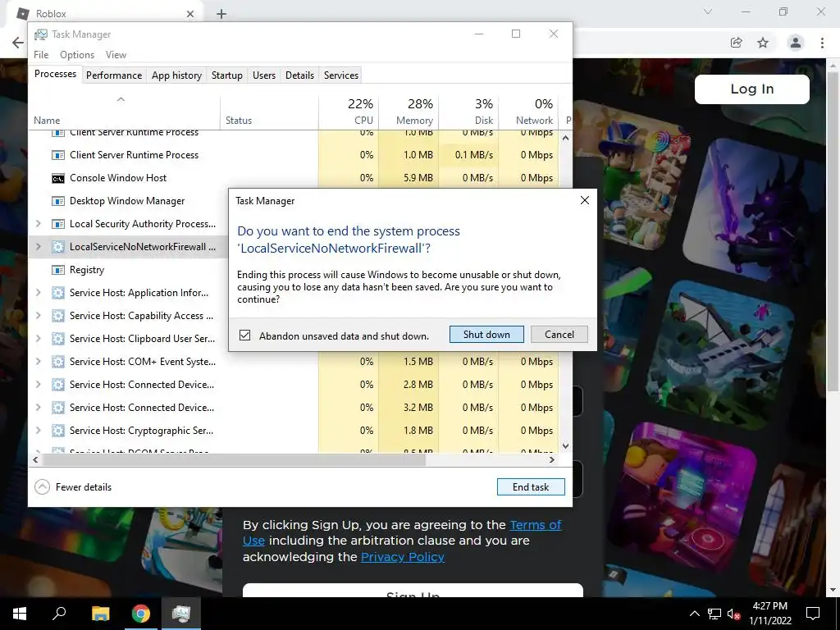This screenshot has width=840, height=630.
Task: Click the Chrome icon in the taskbar
Action: (x=141, y=614)
